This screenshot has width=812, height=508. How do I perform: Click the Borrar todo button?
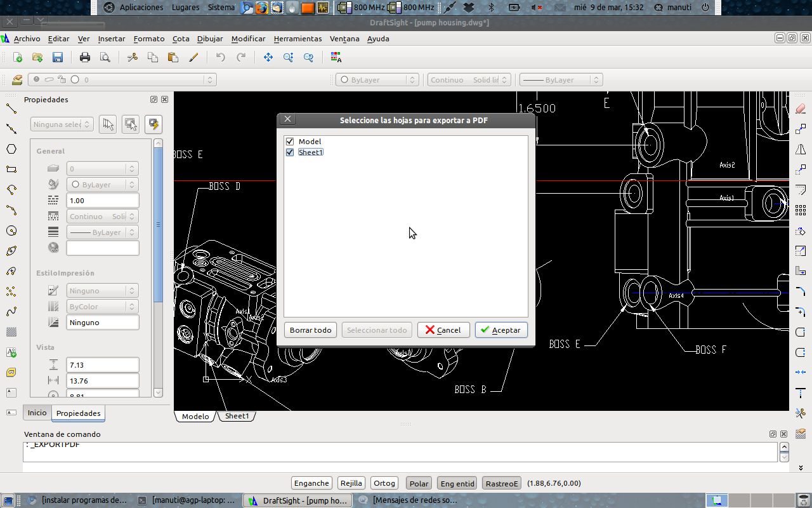pyautogui.click(x=310, y=330)
